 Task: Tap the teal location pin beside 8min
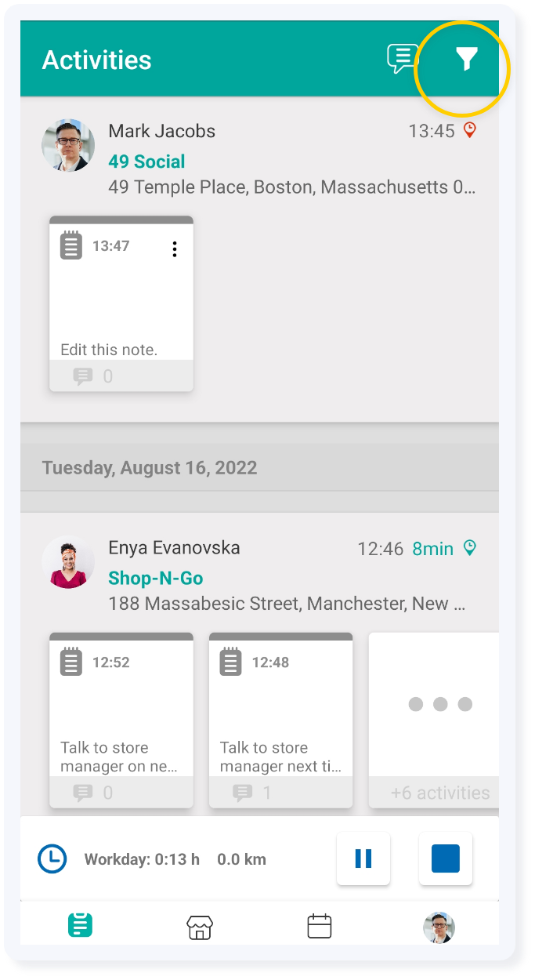click(470, 547)
